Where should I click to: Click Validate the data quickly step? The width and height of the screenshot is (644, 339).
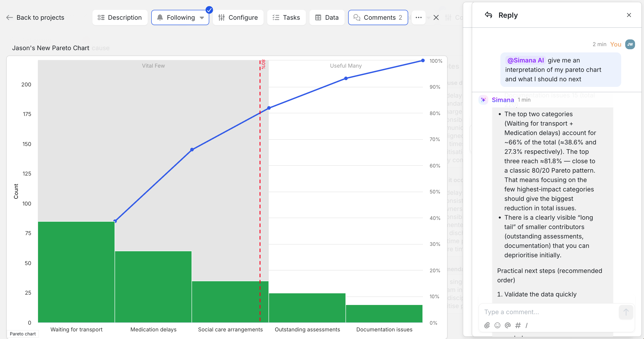540,294
